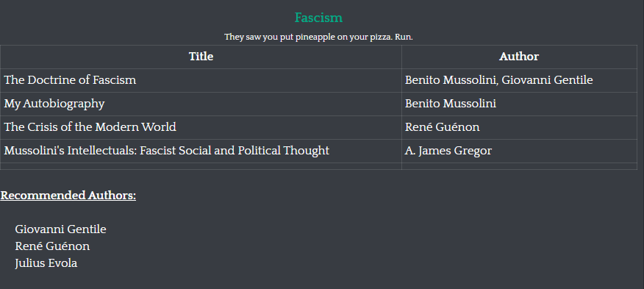Click the empty last author row cell
The image size is (644, 289).
519,166
